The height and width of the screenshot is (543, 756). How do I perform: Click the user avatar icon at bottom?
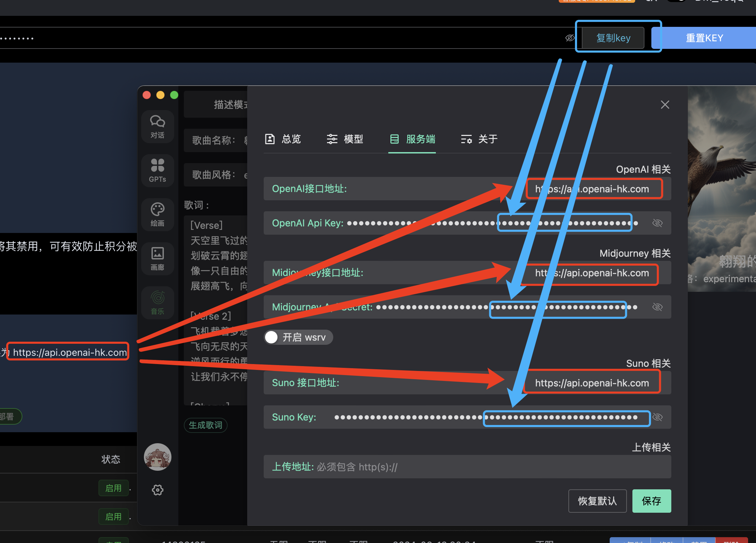(x=158, y=456)
